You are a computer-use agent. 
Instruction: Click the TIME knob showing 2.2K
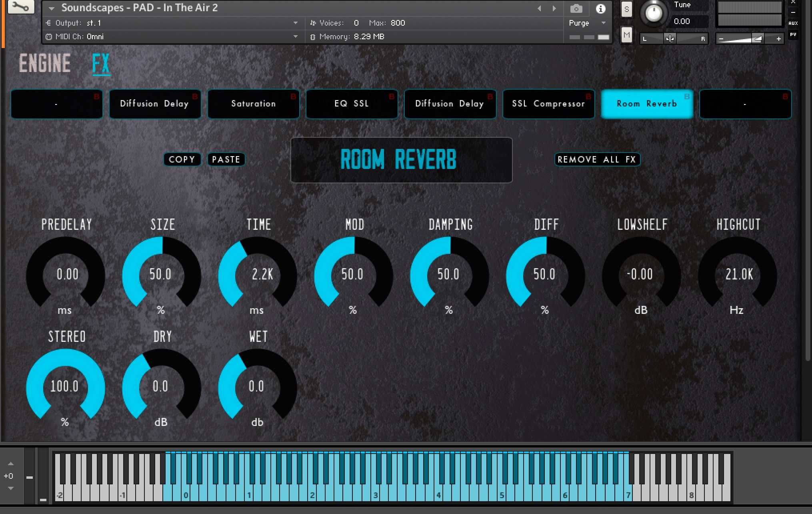coord(258,275)
